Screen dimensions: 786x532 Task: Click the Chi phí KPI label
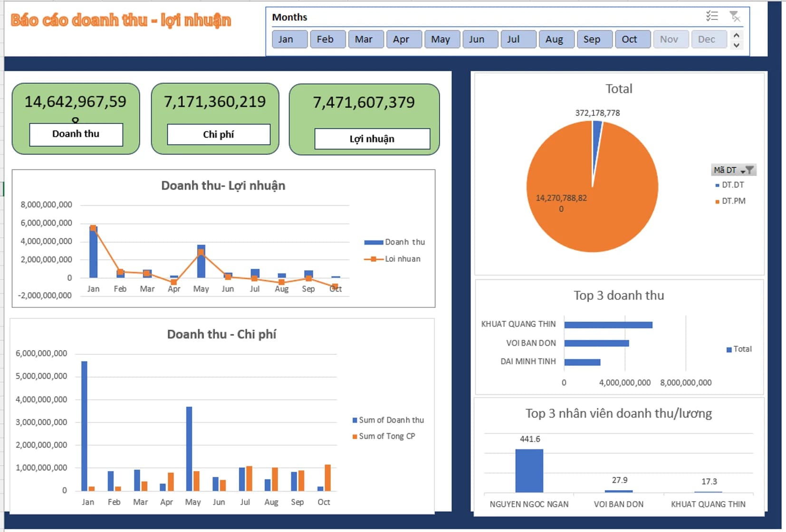point(219,134)
